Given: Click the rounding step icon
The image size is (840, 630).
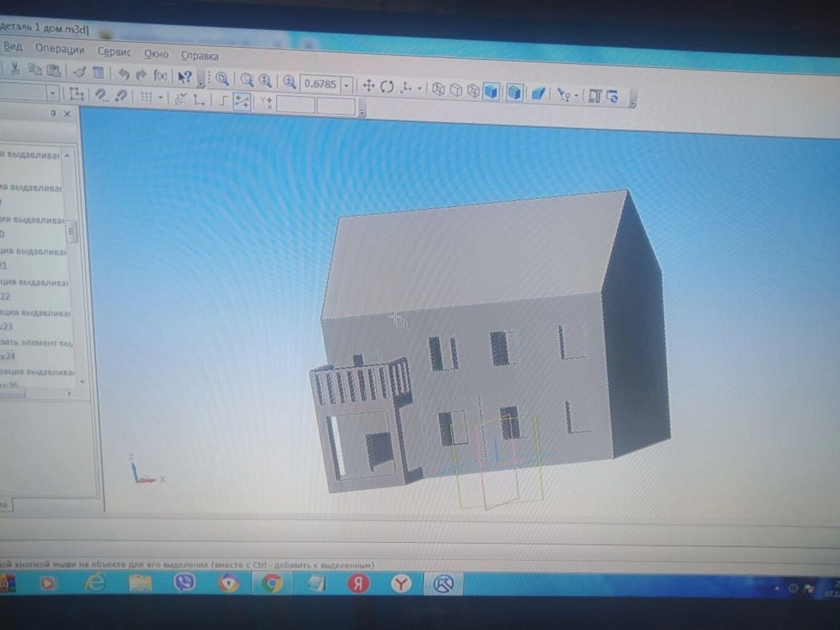Looking at the screenshot, I should point(223,100).
